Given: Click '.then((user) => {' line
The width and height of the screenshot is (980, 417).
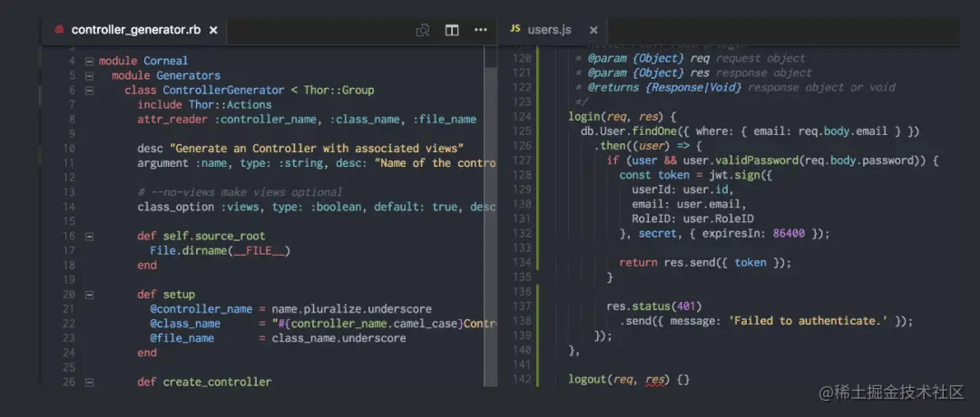Looking at the screenshot, I should click(x=648, y=146).
